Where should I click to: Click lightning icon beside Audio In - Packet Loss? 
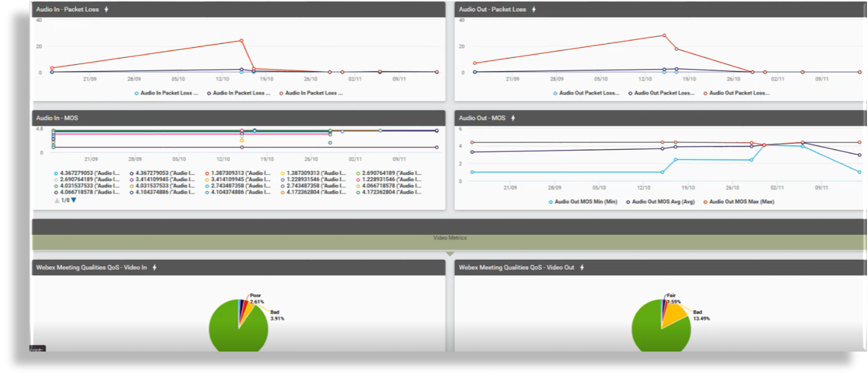tap(106, 9)
